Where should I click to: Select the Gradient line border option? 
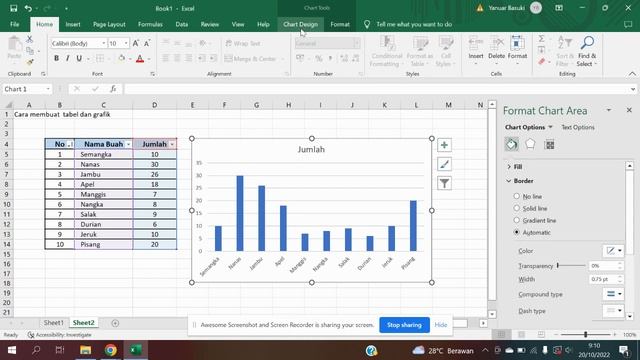point(517,220)
